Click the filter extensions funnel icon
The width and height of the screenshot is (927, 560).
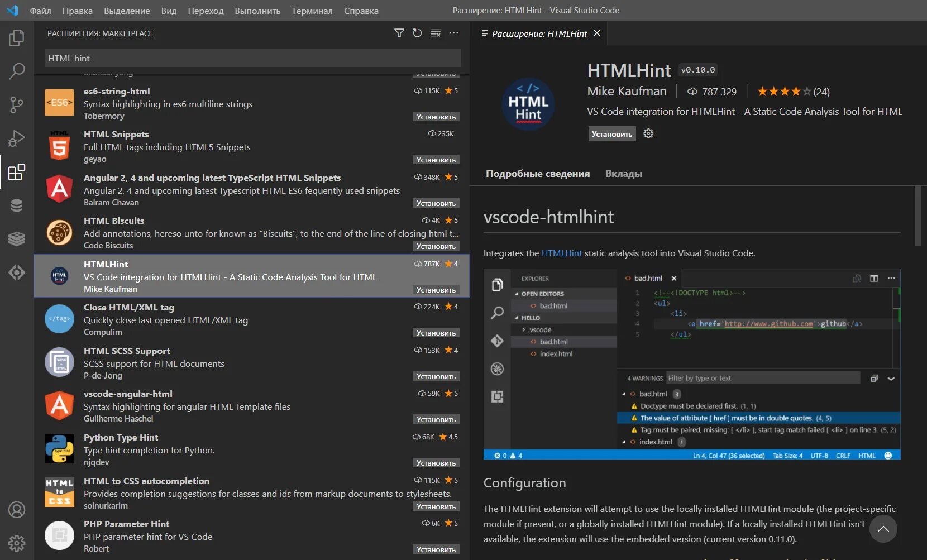click(x=399, y=33)
